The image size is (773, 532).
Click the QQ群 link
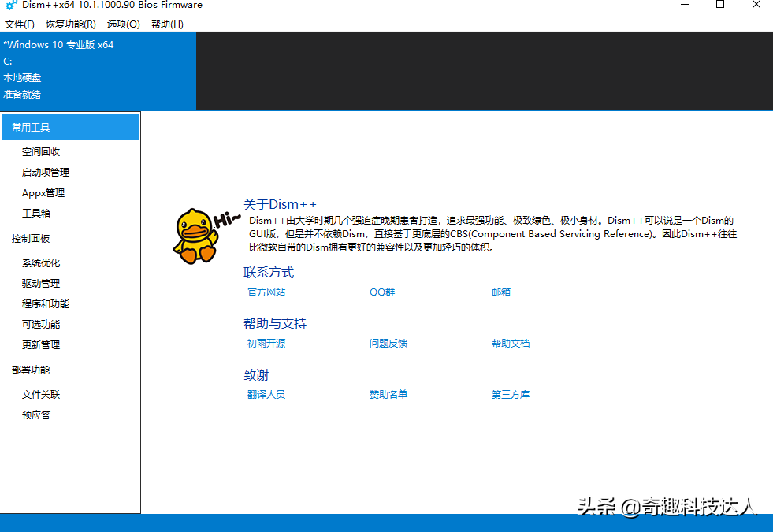pyautogui.click(x=381, y=292)
